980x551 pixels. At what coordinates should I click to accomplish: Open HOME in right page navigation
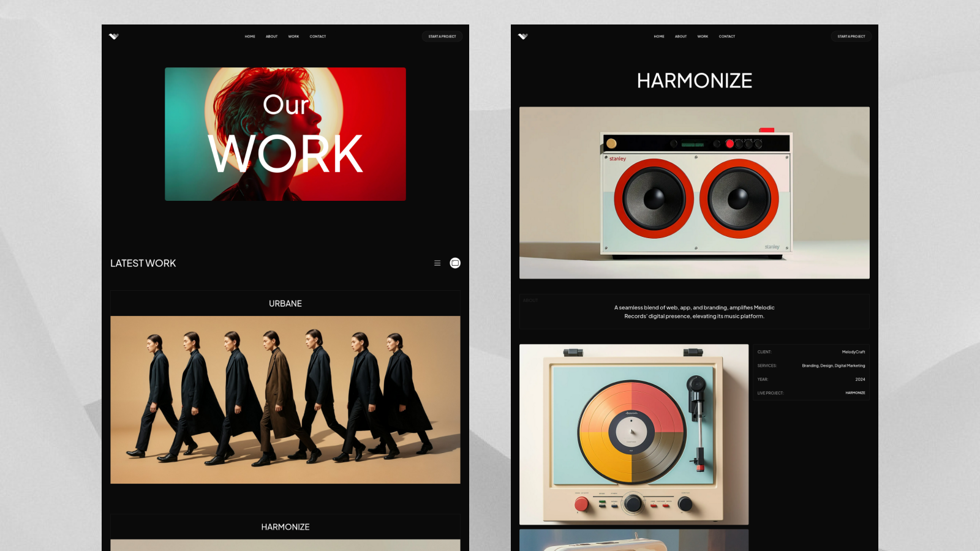pyautogui.click(x=659, y=37)
